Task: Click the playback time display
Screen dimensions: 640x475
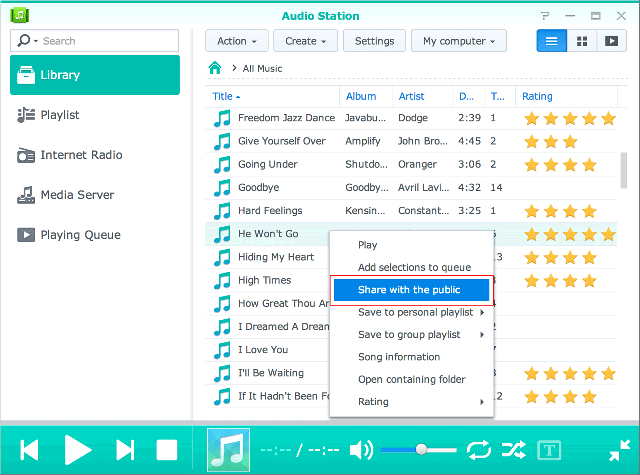Action: coord(300,450)
